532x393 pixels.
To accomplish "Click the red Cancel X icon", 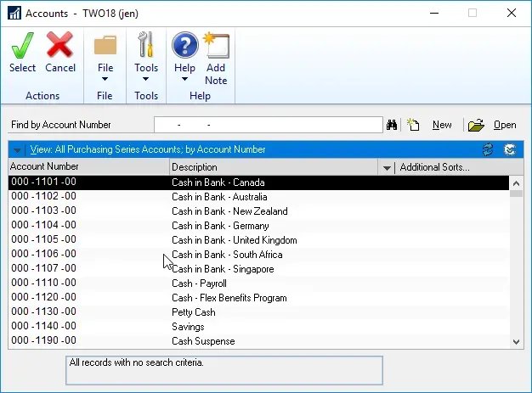I will click(x=60, y=46).
